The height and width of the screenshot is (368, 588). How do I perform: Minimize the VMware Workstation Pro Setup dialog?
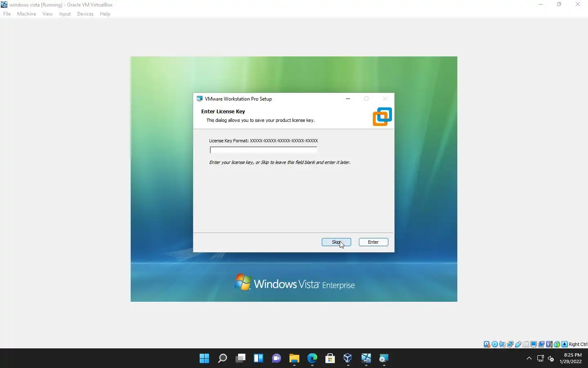pos(348,99)
